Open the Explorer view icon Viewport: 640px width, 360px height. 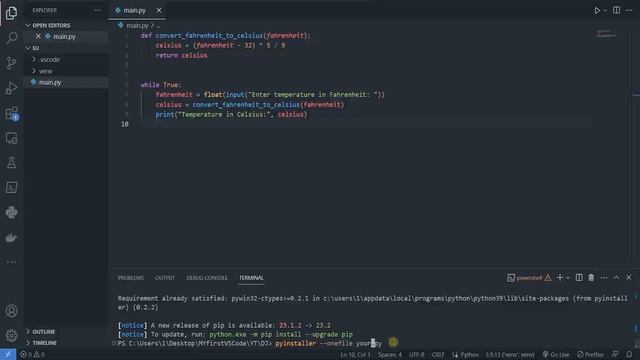point(11,13)
